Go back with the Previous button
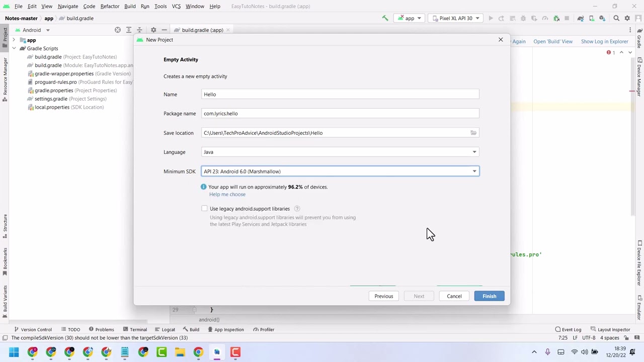Image resolution: width=644 pixels, height=362 pixels. [383, 296]
